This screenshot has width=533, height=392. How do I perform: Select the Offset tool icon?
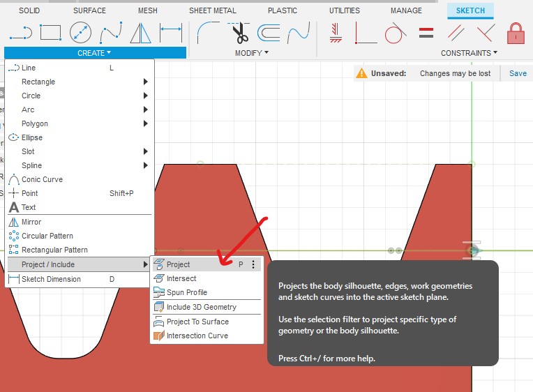[269, 33]
